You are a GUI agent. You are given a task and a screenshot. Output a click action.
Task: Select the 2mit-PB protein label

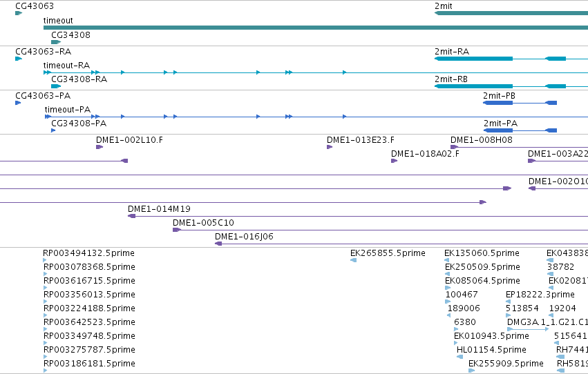tap(499, 96)
